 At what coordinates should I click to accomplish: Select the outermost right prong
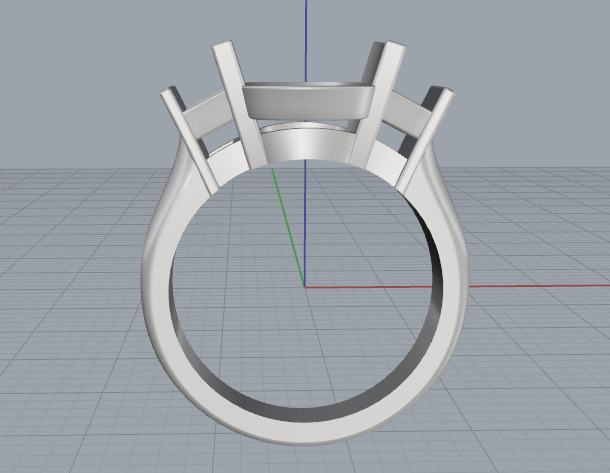point(426,140)
